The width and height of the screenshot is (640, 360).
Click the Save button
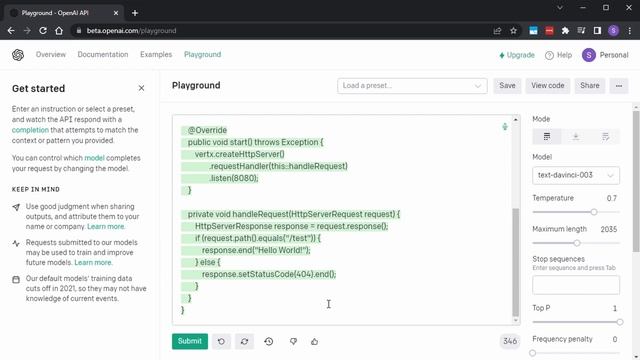[x=507, y=86]
